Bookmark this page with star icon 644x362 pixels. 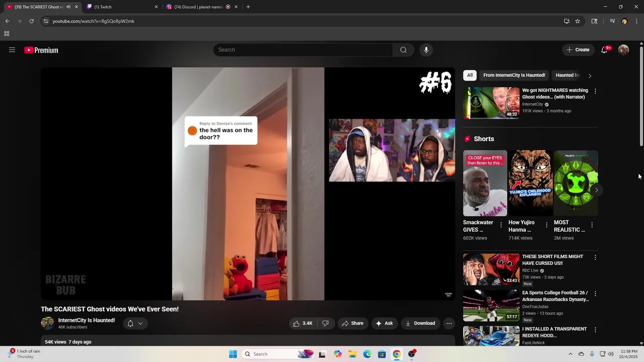point(578,21)
